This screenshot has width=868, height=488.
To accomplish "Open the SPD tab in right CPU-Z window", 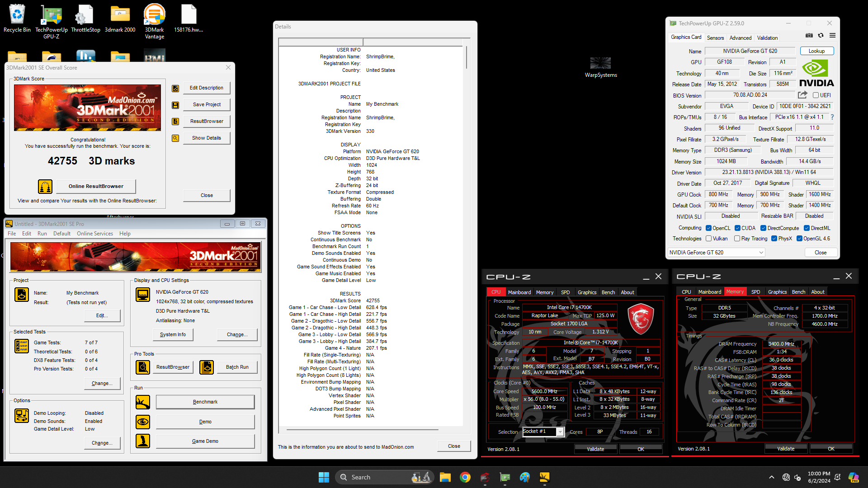I will click(755, 292).
